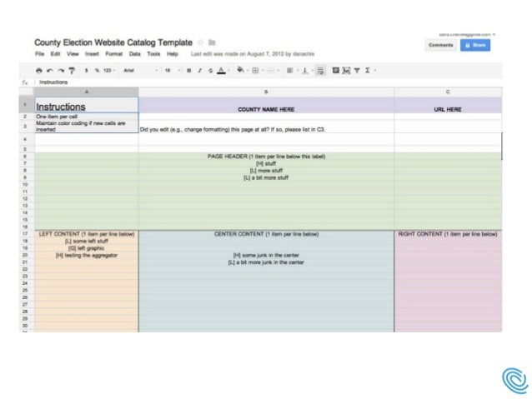Click the move-to-folder icon by title
Image resolution: width=532 pixels, height=399 pixels.
coord(212,42)
